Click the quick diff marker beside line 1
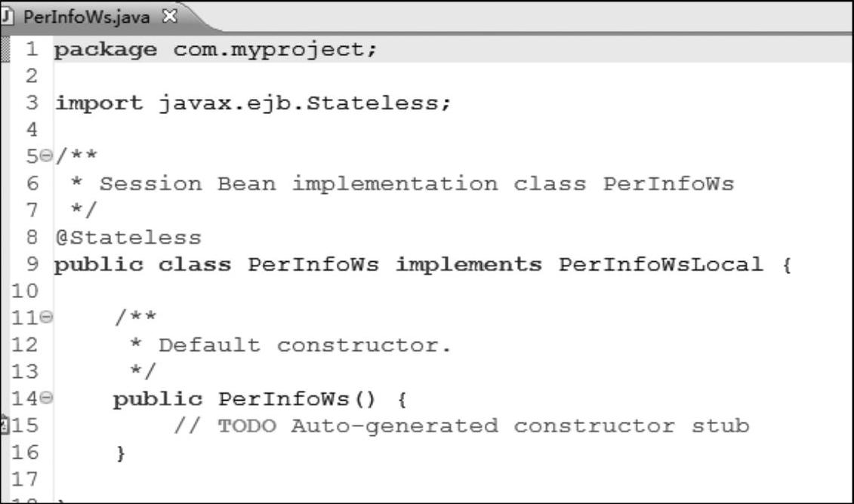The image size is (854, 504). click(x=5, y=50)
